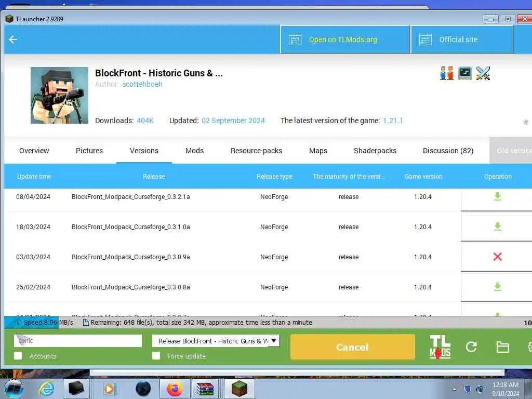Screen dimensions: 532x399
Task: Switch to the Pictures tab
Action: 89,151
